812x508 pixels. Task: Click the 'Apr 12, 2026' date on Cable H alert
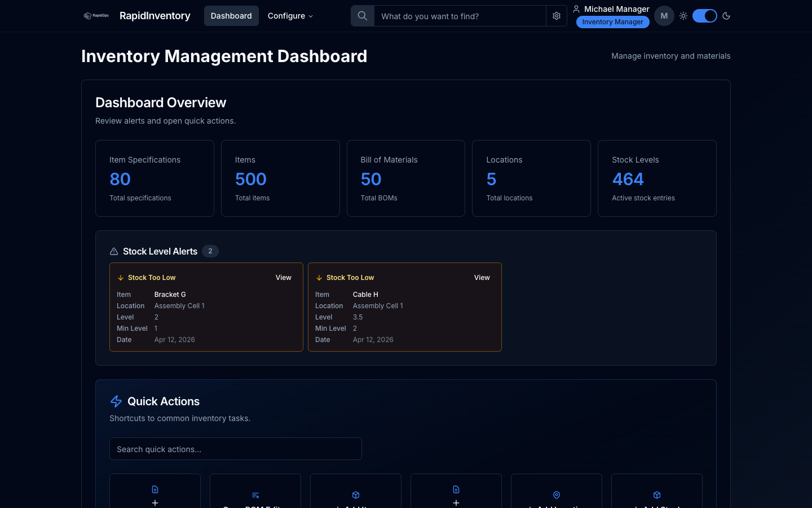coord(373,340)
